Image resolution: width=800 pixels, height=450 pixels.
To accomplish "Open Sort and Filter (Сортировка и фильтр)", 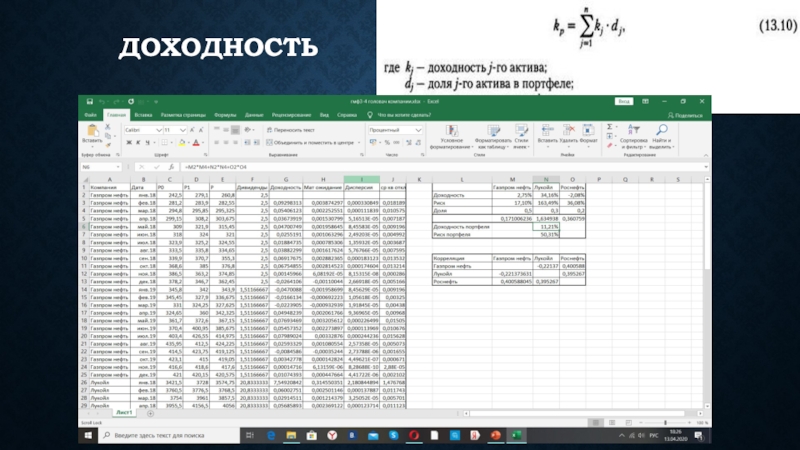I will coord(633,137).
